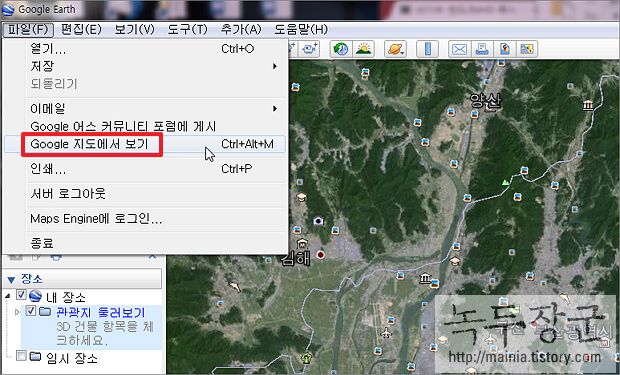Uncheck the 관광지 둘러보기 checkbox

31,311
